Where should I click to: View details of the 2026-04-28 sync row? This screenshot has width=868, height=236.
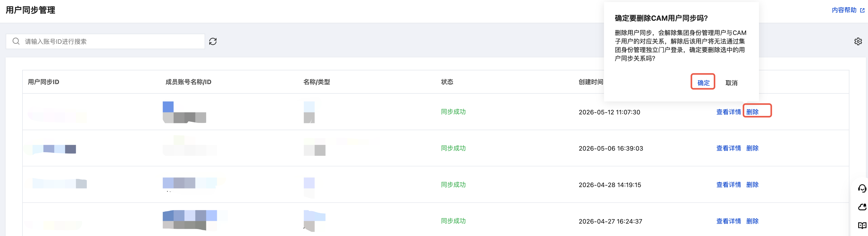[728, 185]
